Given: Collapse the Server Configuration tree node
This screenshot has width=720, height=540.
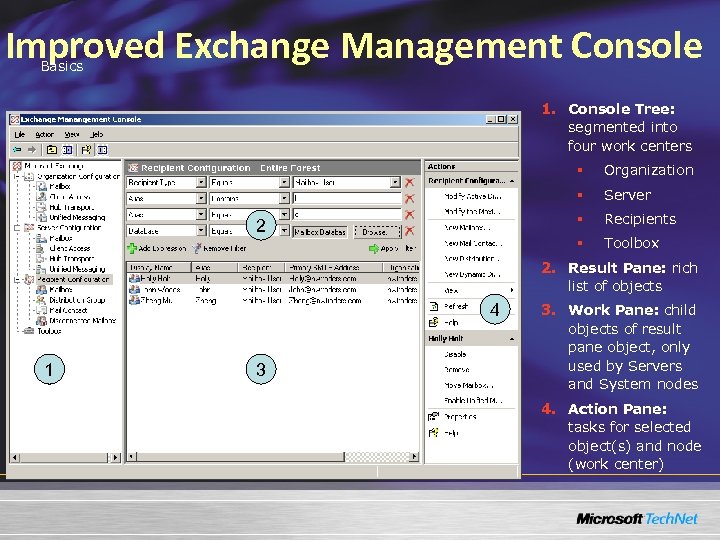Looking at the screenshot, I should click(17, 228).
